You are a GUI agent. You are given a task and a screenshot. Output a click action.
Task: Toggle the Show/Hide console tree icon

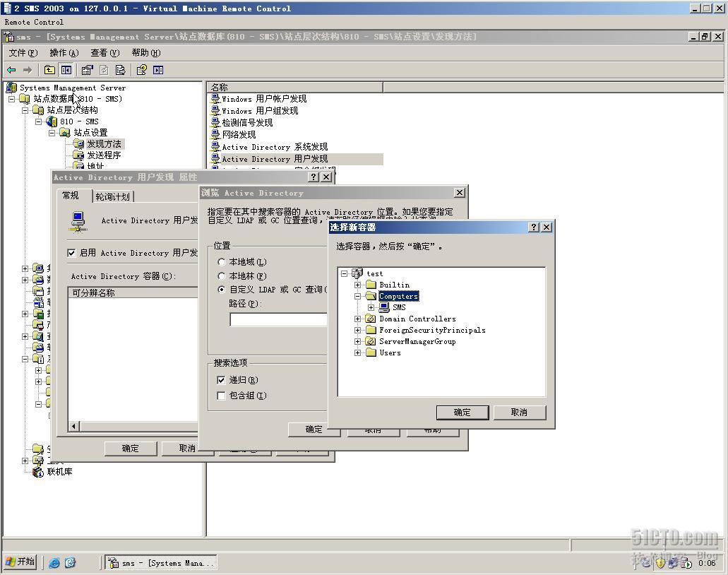coord(66,70)
